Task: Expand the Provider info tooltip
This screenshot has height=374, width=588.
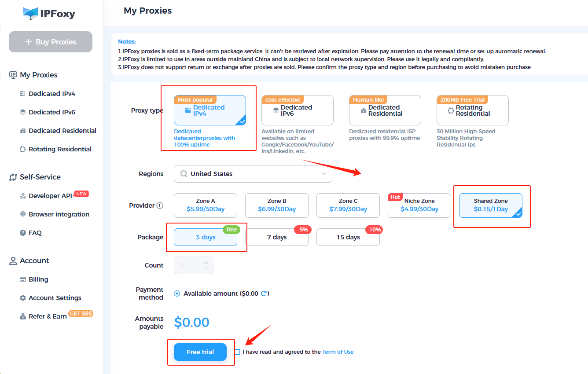Action: [161, 205]
